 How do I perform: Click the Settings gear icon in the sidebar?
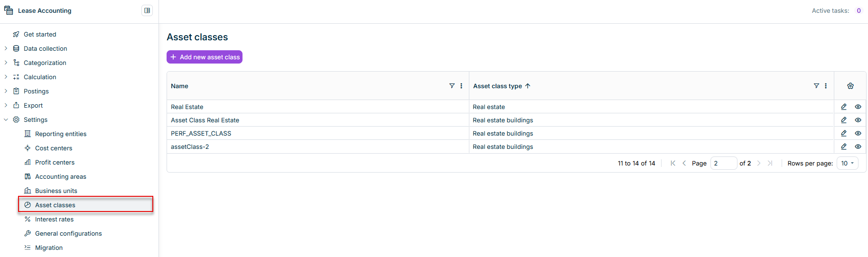coord(16,119)
